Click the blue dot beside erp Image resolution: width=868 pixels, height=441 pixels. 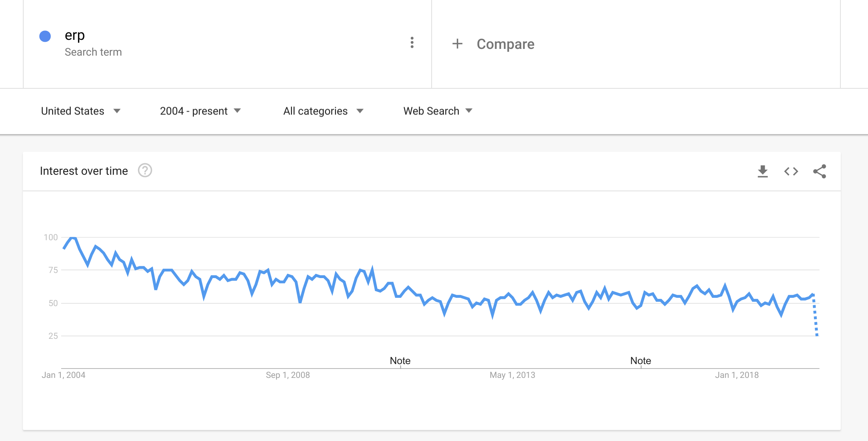click(45, 36)
